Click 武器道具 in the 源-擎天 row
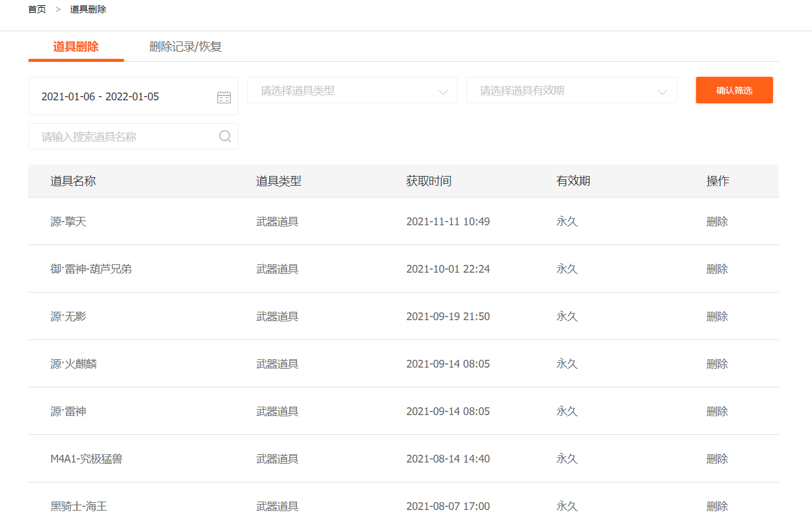Image resolution: width=812 pixels, height=513 pixels. click(277, 222)
